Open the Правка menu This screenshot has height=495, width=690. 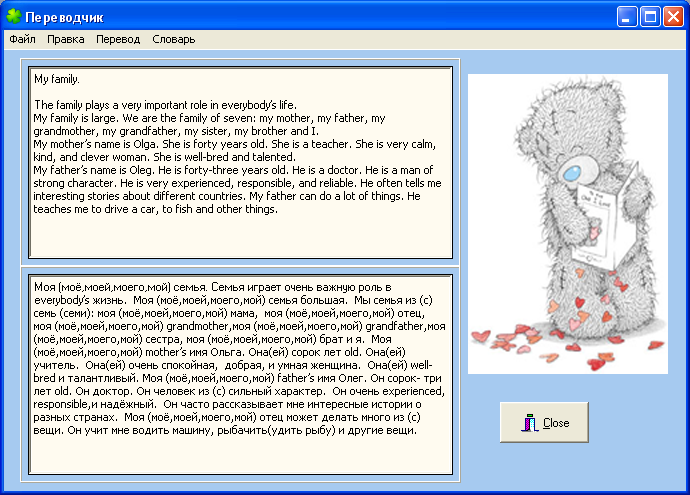pos(66,39)
